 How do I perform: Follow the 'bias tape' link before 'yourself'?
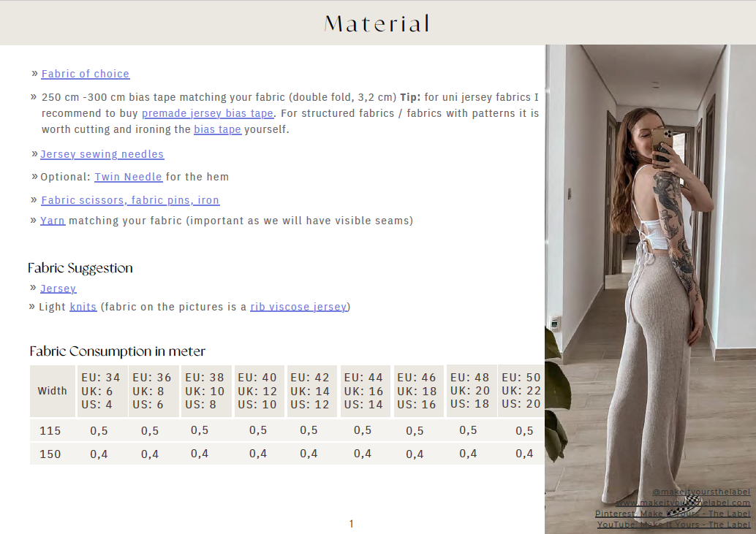(x=217, y=129)
